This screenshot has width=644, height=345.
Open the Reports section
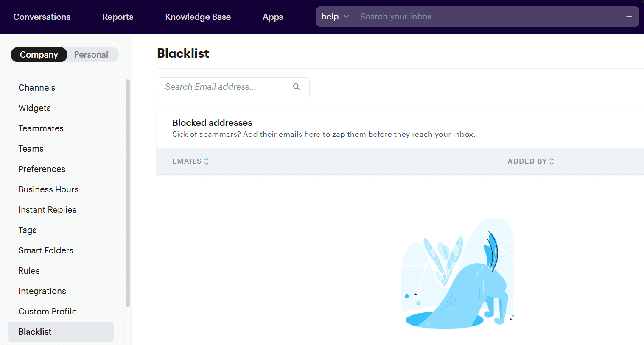click(118, 17)
